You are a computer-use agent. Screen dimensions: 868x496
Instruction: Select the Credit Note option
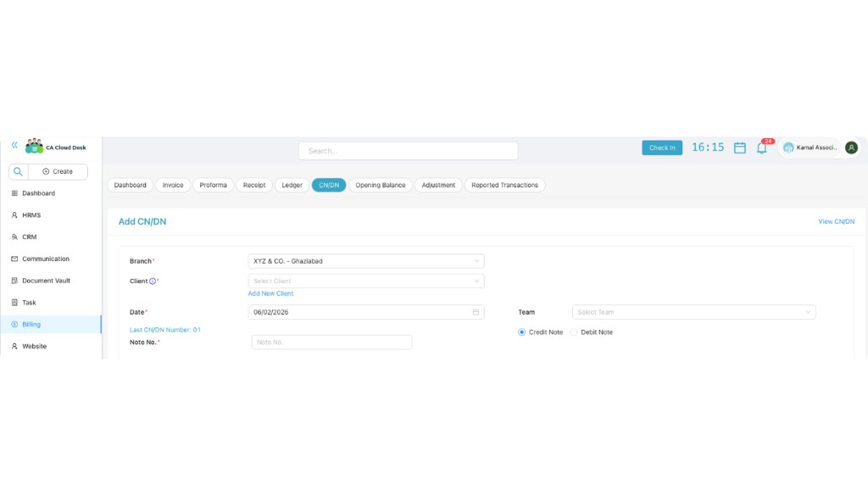coord(521,332)
